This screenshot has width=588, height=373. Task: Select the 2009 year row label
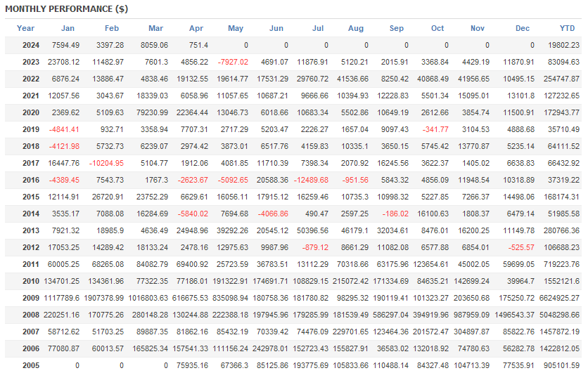(x=31, y=298)
